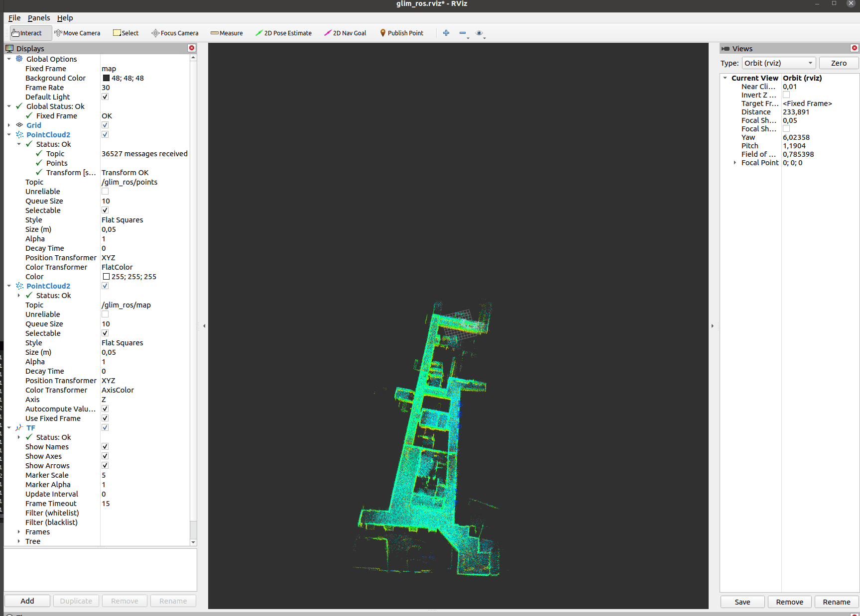Click the blue plus add-tool icon
This screenshot has height=616, width=860.
pyautogui.click(x=446, y=33)
